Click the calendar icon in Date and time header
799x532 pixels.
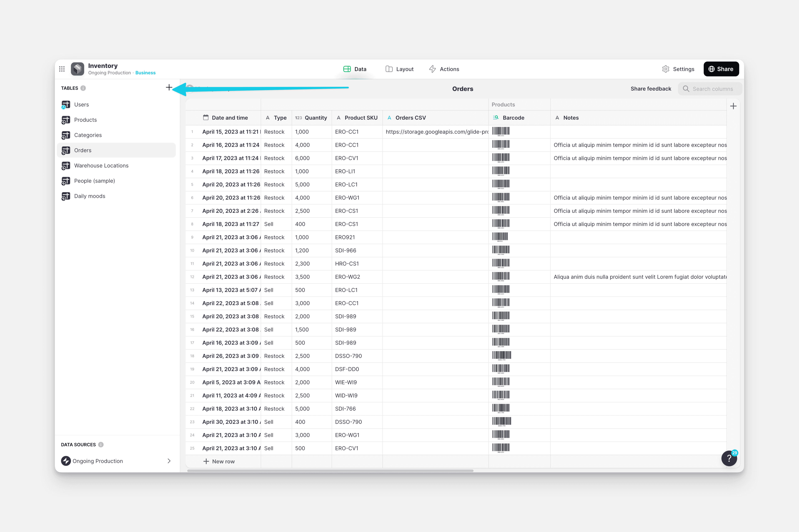coord(206,117)
